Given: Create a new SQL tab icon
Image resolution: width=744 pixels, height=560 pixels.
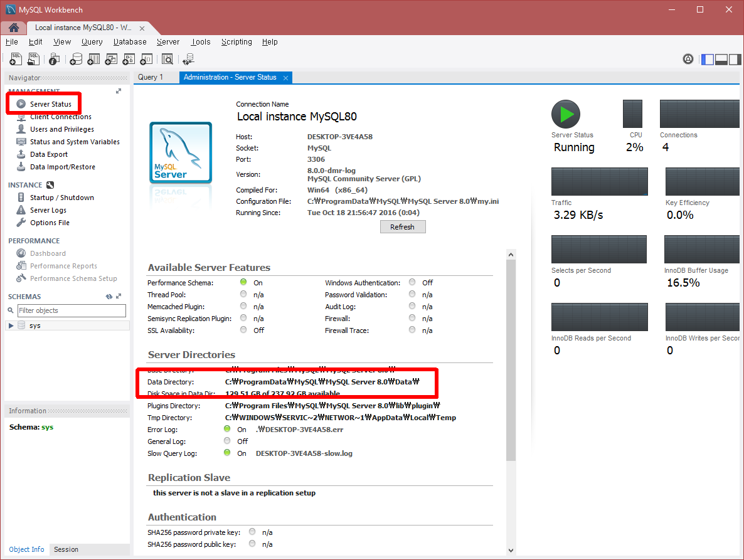Looking at the screenshot, I should click(16, 59).
